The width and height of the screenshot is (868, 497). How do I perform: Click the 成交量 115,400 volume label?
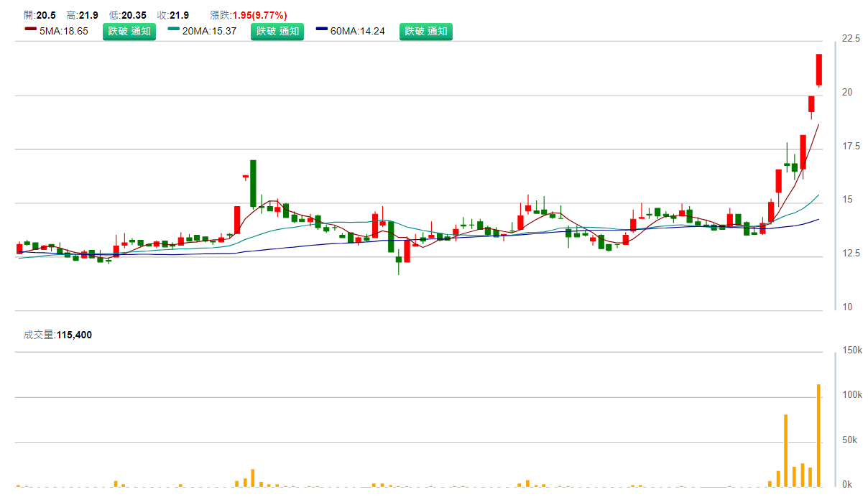click(x=58, y=335)
